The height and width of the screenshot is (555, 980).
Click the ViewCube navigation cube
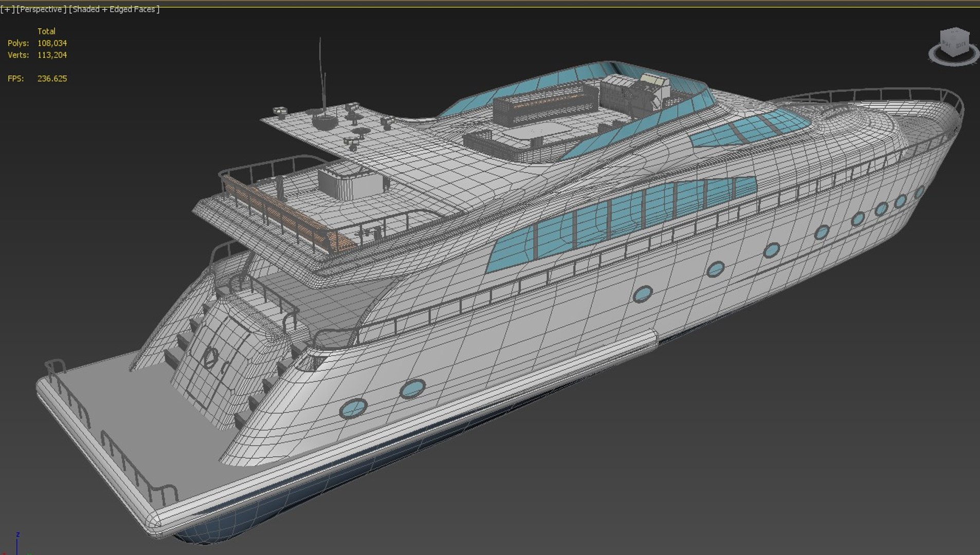click(x=955, y=42)
